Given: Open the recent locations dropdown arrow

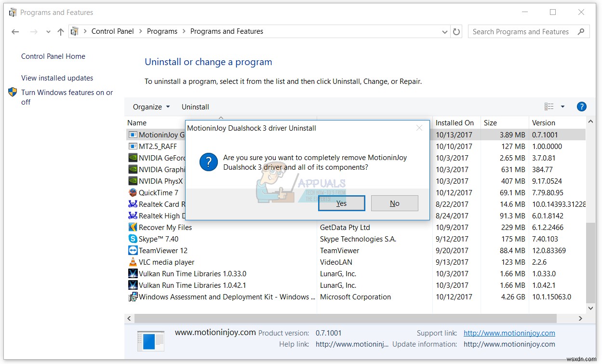Looking at the screenshot, I should pos(48,32).
